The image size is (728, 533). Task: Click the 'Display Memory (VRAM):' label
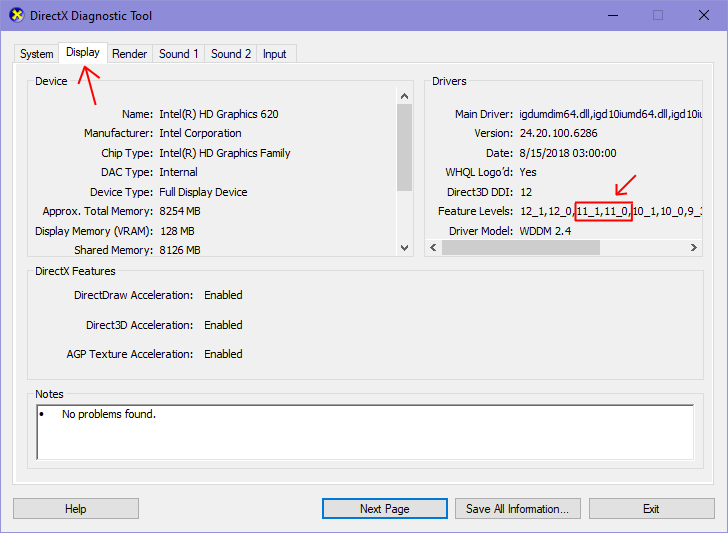(94, 231)
